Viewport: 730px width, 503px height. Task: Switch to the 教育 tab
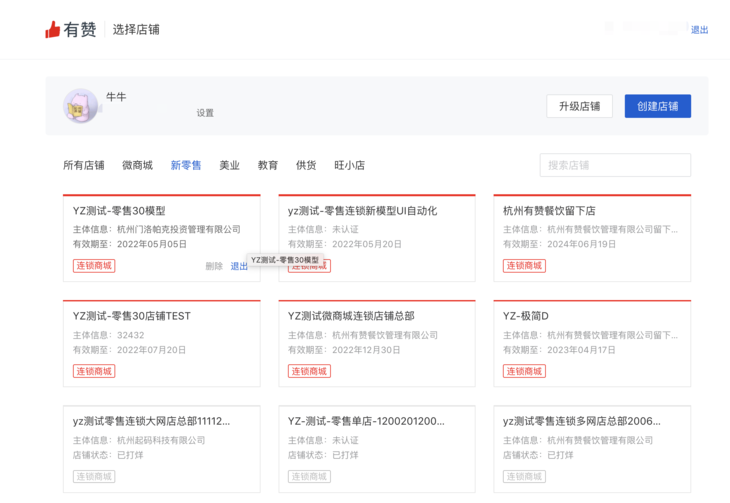267,165
